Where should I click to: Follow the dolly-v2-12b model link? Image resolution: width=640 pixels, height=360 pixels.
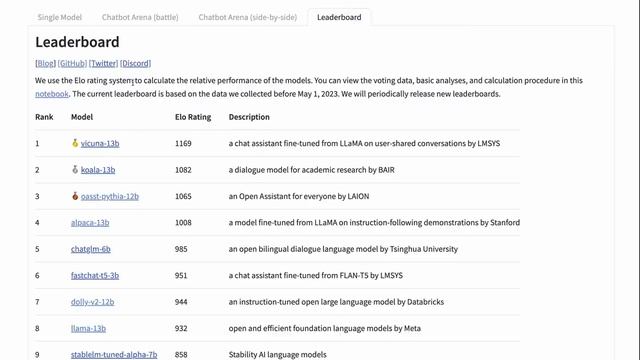click(x=93, y=302)
